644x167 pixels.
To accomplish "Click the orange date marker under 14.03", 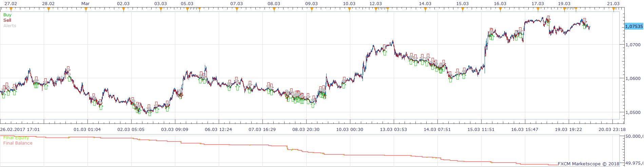I will coord(425,9).
